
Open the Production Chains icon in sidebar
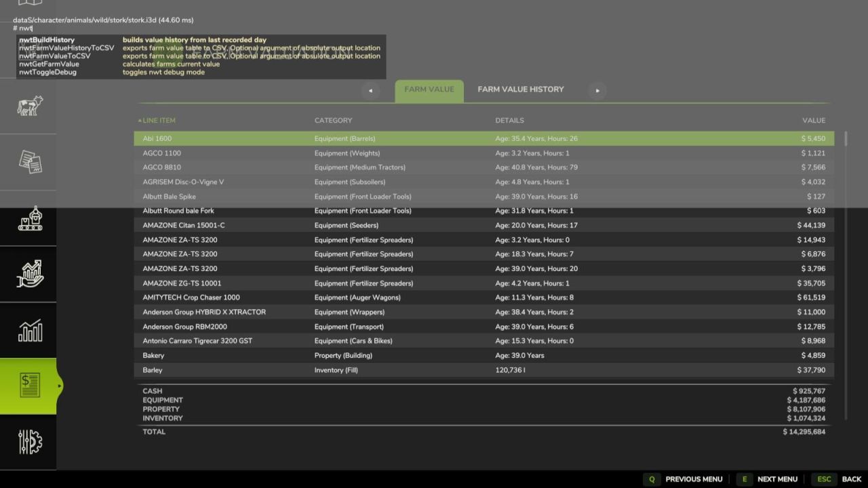(29, 218)
